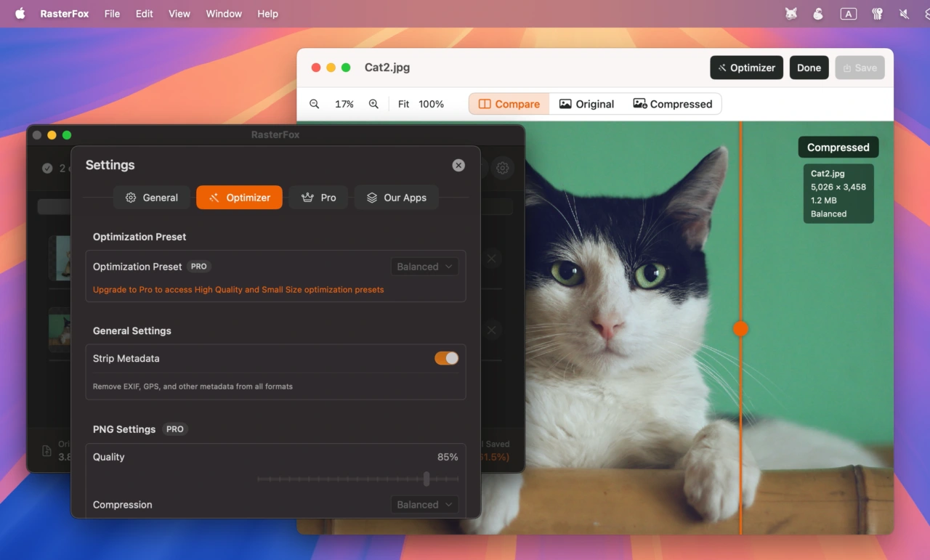Screen dimensions: 930x560
Task: Click the PNG Quality slider handle
Action: click(426, 479)
